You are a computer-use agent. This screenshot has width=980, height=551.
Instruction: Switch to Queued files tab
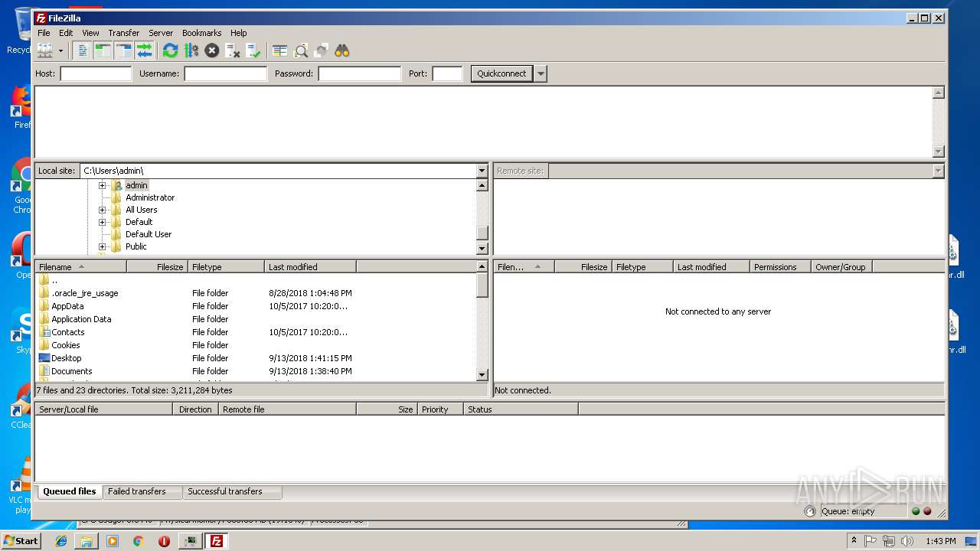click(69, 491)
